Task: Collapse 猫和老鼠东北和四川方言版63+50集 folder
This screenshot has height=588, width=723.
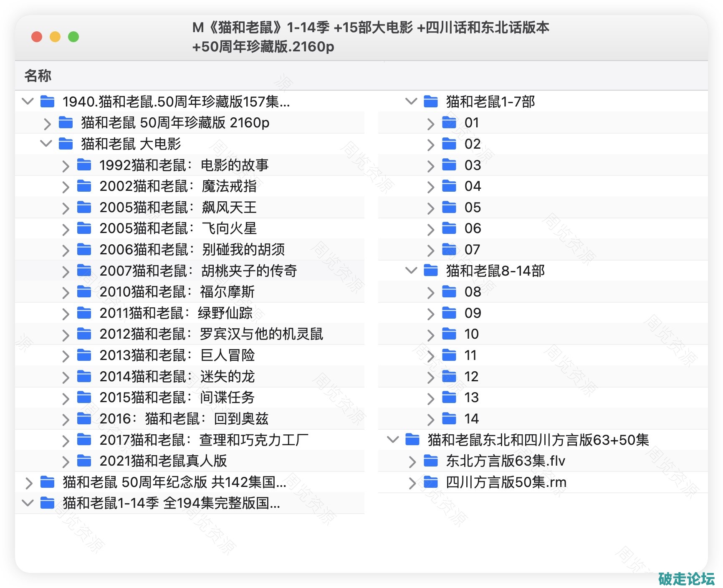Action: 393,440
